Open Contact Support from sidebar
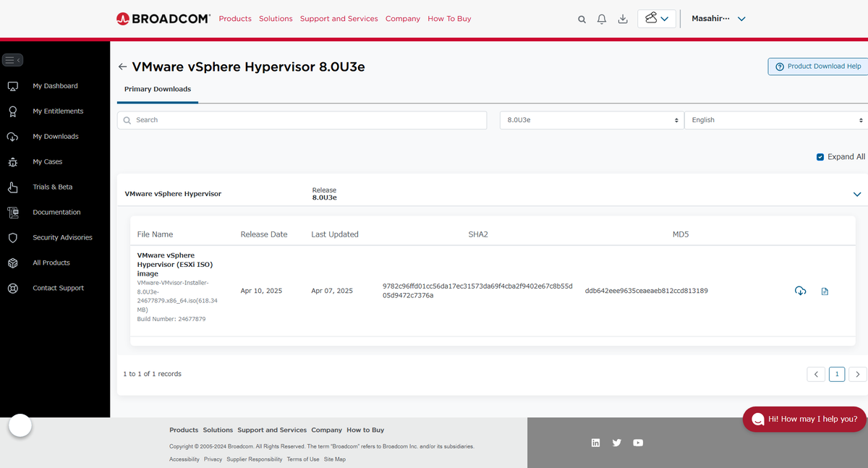 click(x=59, y=289)
